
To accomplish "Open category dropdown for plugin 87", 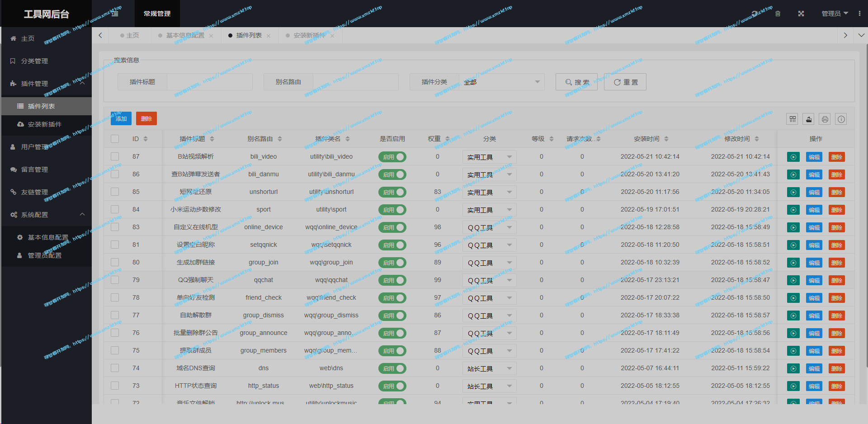I will click(490, 157).
